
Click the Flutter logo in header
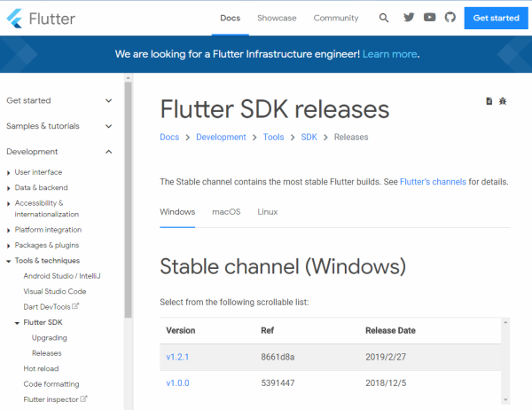click(x=41, y=19)
